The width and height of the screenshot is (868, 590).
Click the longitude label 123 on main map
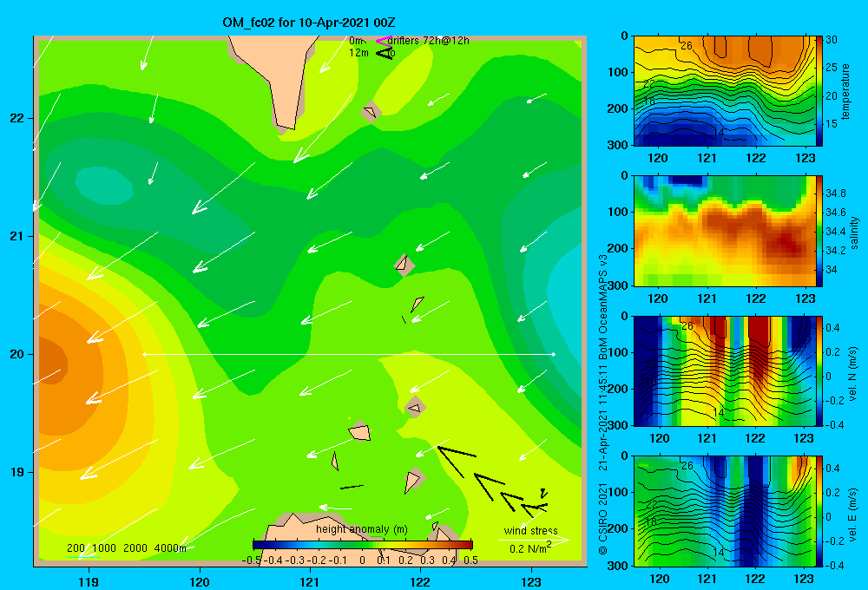coord(531,581)
